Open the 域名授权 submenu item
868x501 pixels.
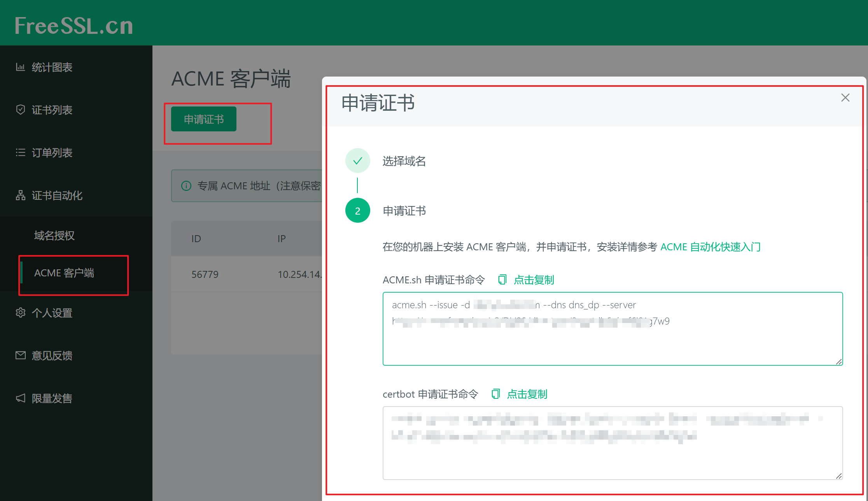pos(54,236)
